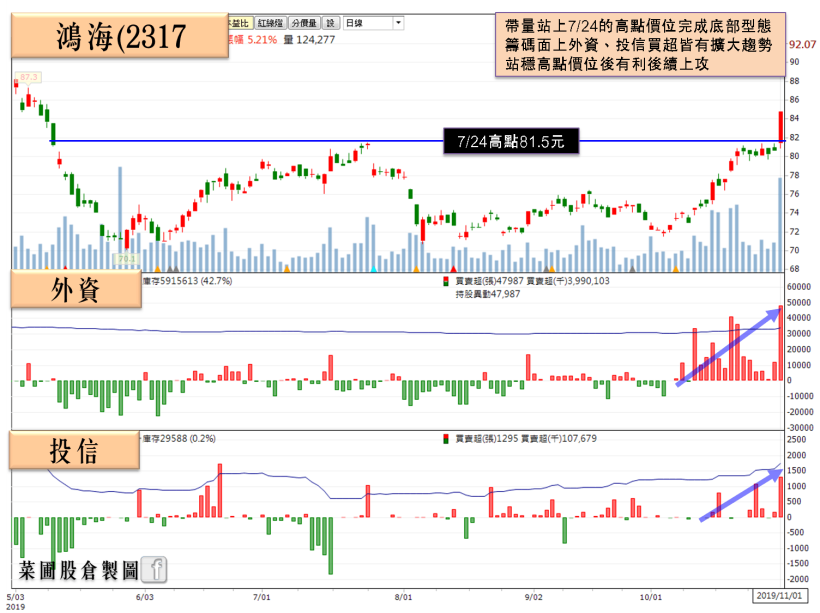Click the 量 124,277 volume value

point(309,40)
